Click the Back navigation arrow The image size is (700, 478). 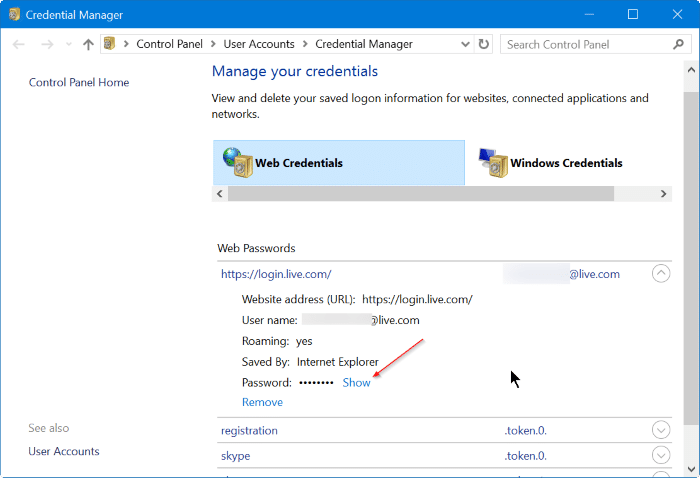pos(18,44)
